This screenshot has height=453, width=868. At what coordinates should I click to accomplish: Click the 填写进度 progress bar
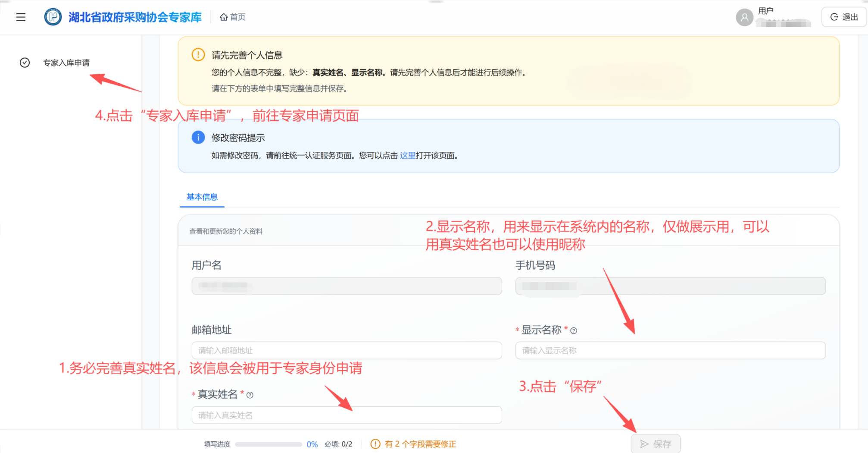[270, 444]
